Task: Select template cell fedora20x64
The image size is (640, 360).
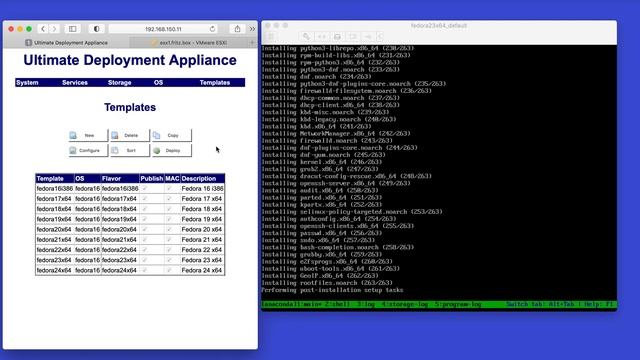Action: click(55, 229)
